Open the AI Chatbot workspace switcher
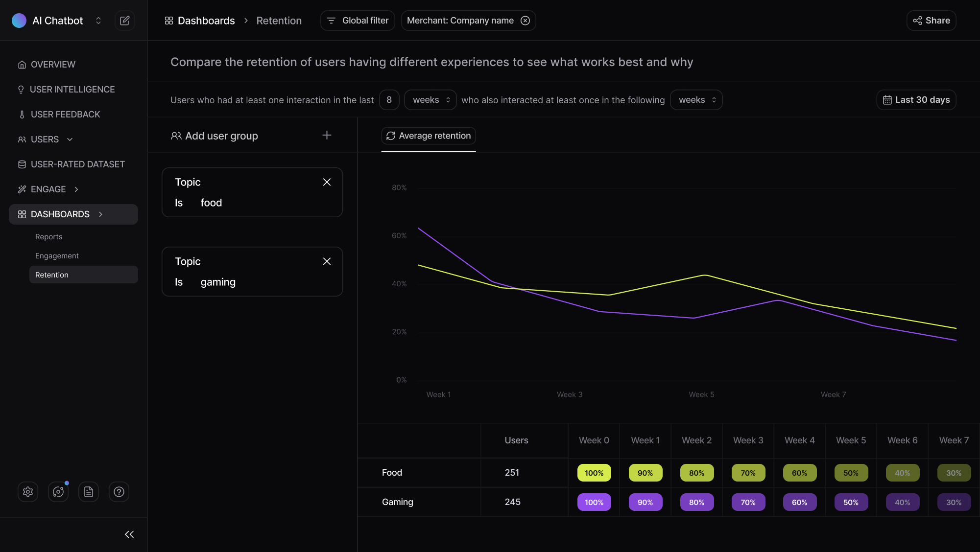The image size is (980, 552). pos(98,21)
